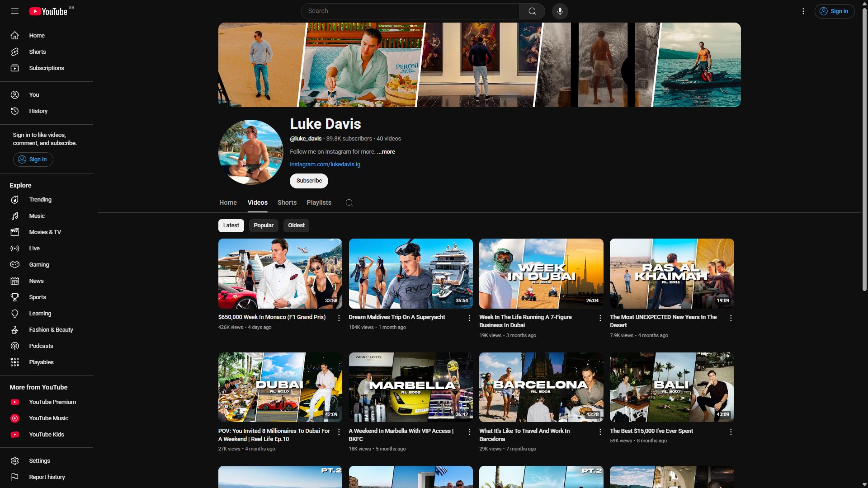Click the search magnifier button
Screen dimensions: 868x488
tap(532, 11)
